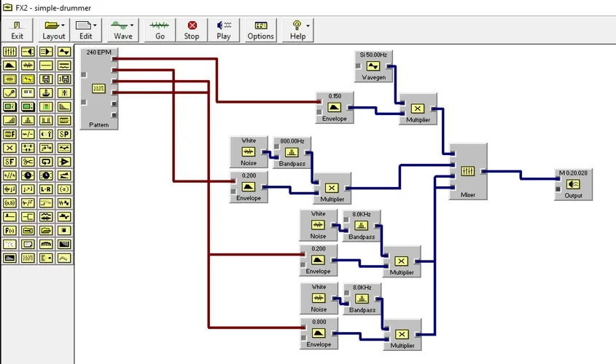Expand the Help dropdown arrow
Screen dimensions: 616x364
(x=308, y=25)
